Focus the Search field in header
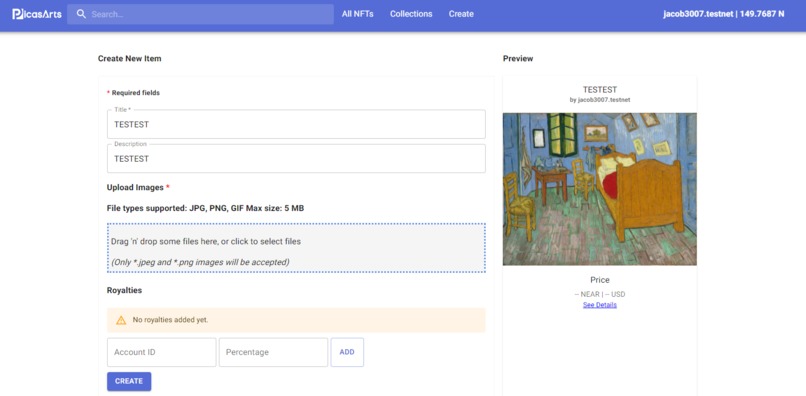 200,14
